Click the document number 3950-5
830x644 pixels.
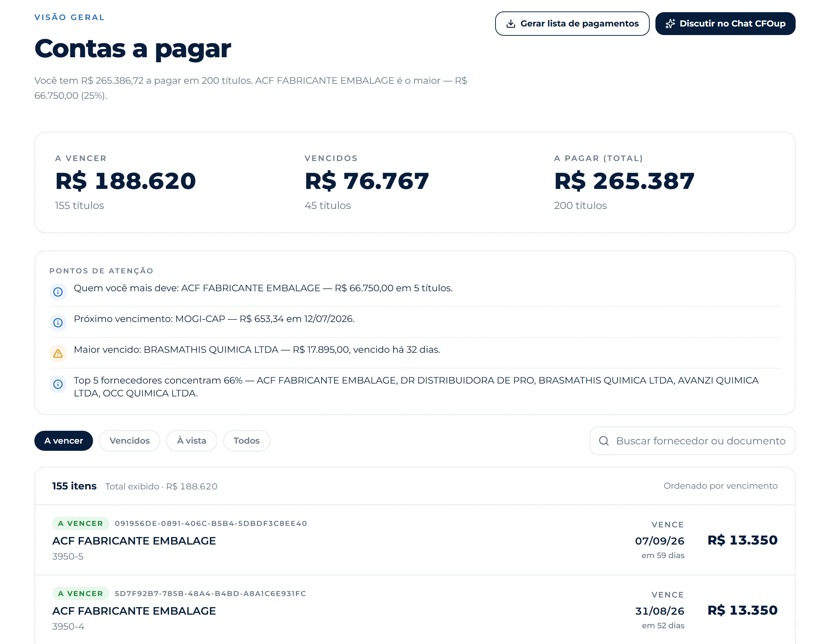click(x=68, y=556)
